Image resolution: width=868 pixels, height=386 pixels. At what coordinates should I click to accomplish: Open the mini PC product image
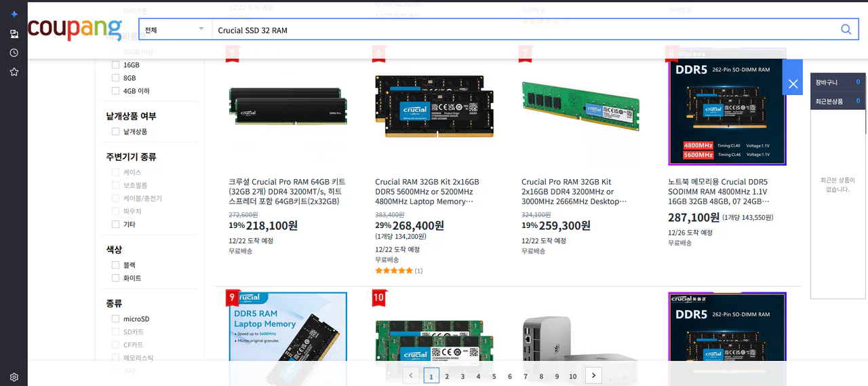pyautogui.click(x=580, y=339)
